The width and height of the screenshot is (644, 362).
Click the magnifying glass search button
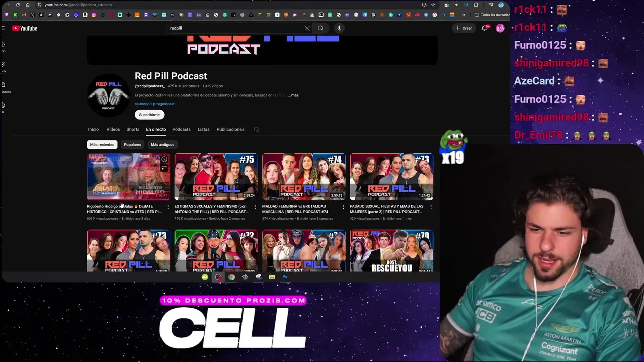point(320,28)
